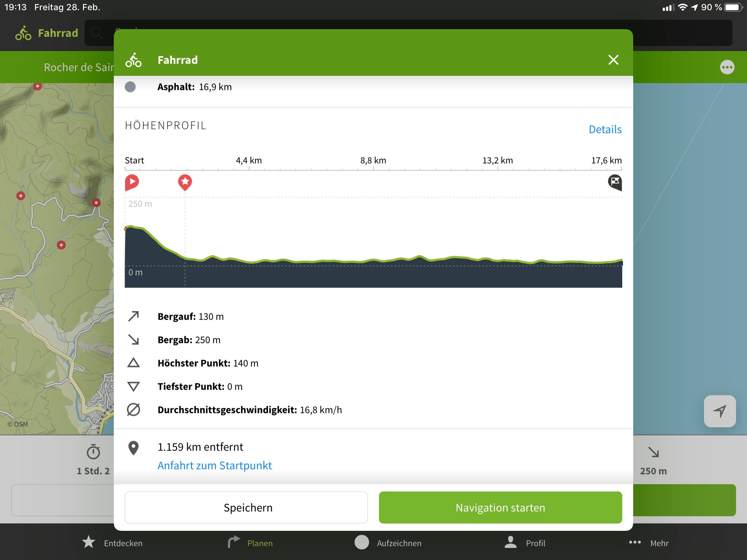The width and height of the screenshot is (747, 560).
Task: Tap the Bergauf: 130 m text
Action: (190, 316)
